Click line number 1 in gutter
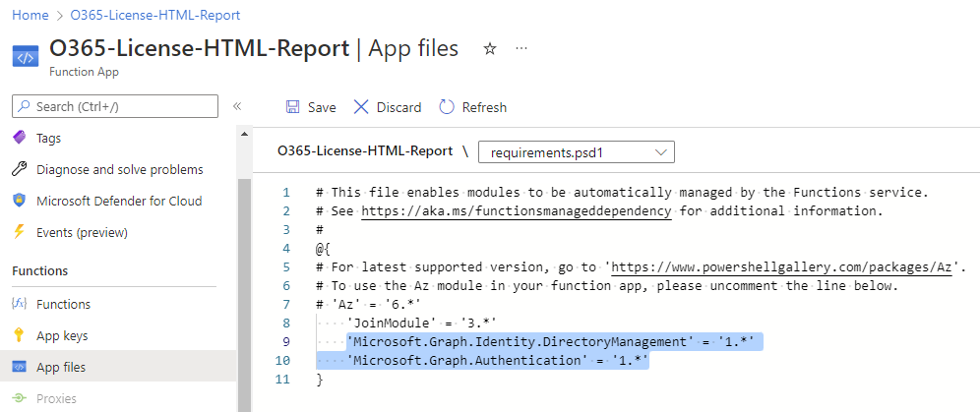Viewport: 980px width, 412px height. pyautogui.click(x=286, y=192)
